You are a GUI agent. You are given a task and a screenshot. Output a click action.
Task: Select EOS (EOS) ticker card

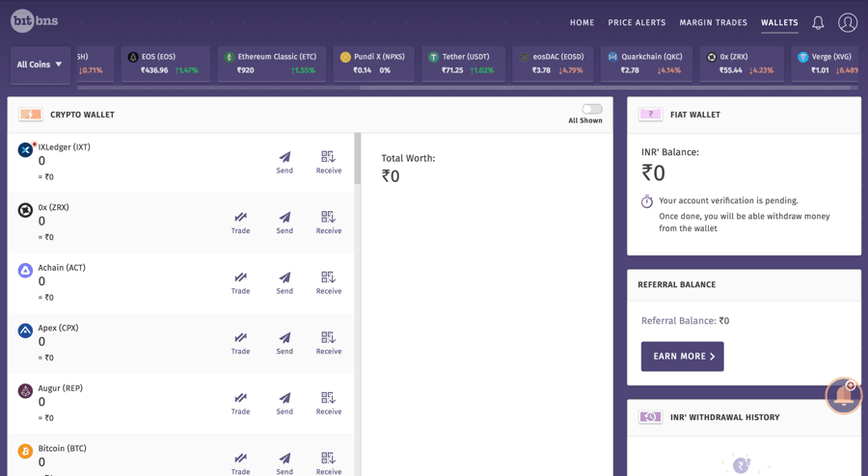coord(166,65)
